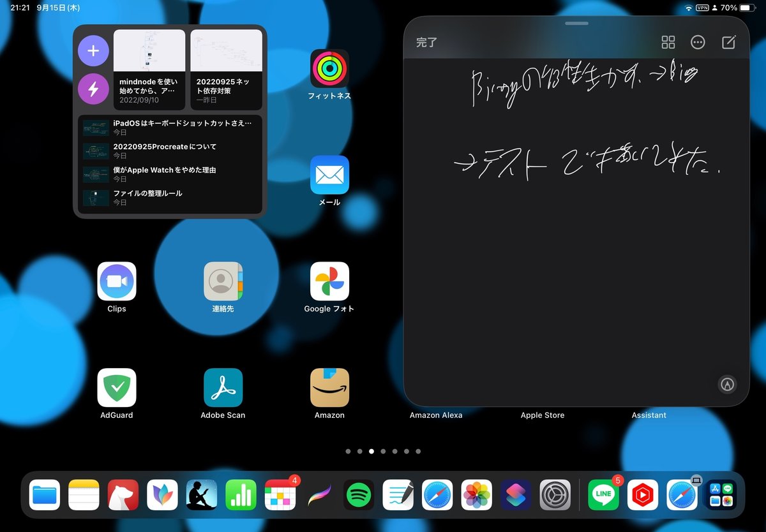The image size is (766, 532).
Task: Open the ファイルの整理ルール list entry
Action: pyautogui.click(x=170, y=198)
